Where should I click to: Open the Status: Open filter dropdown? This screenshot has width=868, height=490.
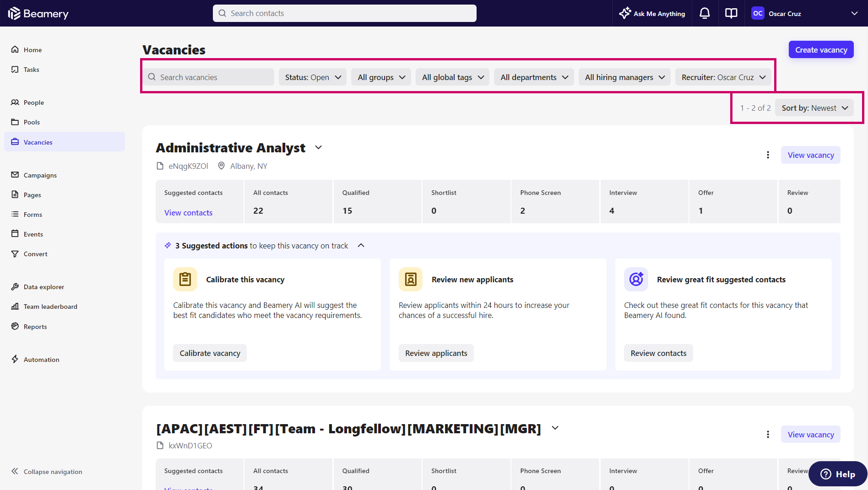pos(313,77)
